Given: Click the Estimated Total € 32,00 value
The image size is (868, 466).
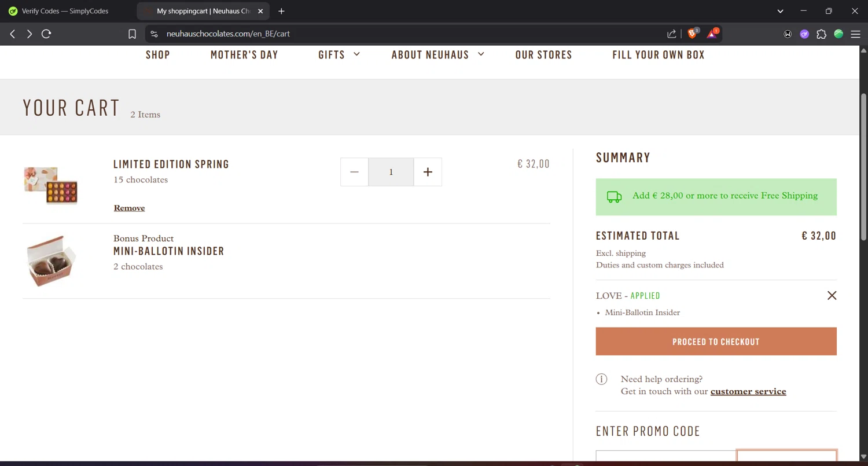Looking at the screenshot, I should (819, 236).
